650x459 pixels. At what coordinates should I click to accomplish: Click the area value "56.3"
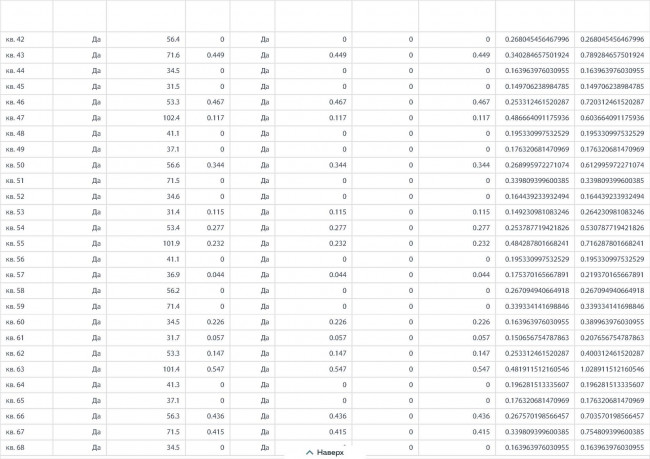[x=173, y=416]
